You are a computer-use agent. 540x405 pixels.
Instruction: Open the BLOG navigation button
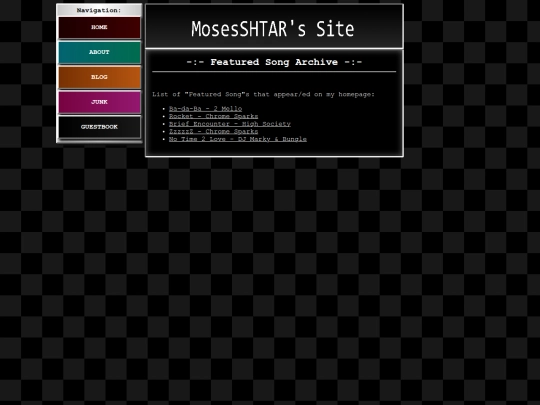(x=100, y=77)
